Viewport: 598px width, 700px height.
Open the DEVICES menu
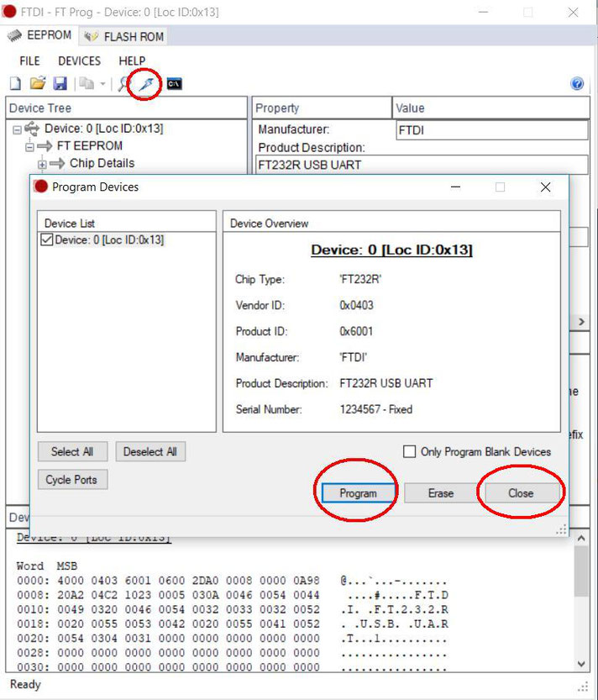(80, 61)
